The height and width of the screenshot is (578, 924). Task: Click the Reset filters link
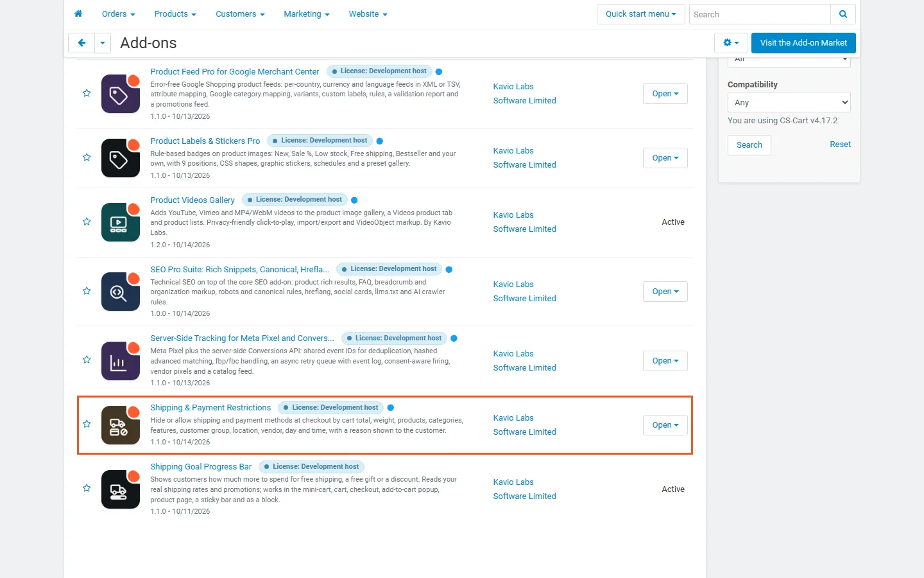(841, 144)
